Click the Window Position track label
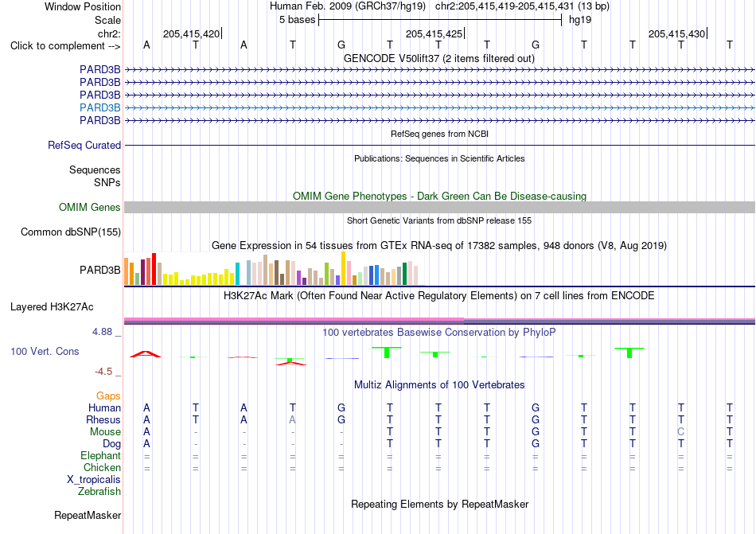Image resolution: width=756 pixels, height=534 pixels. pyautogui.click(x=83, y=6)
